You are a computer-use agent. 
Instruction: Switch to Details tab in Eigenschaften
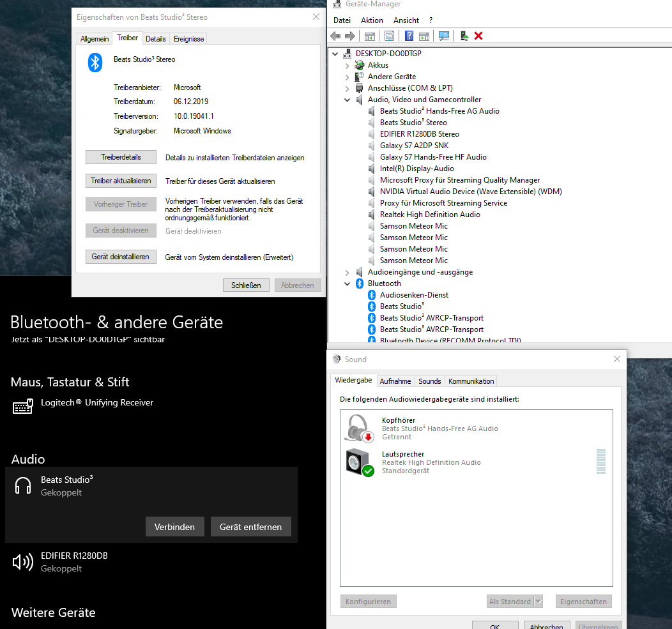pyautogui.click(x=156, y=39)
